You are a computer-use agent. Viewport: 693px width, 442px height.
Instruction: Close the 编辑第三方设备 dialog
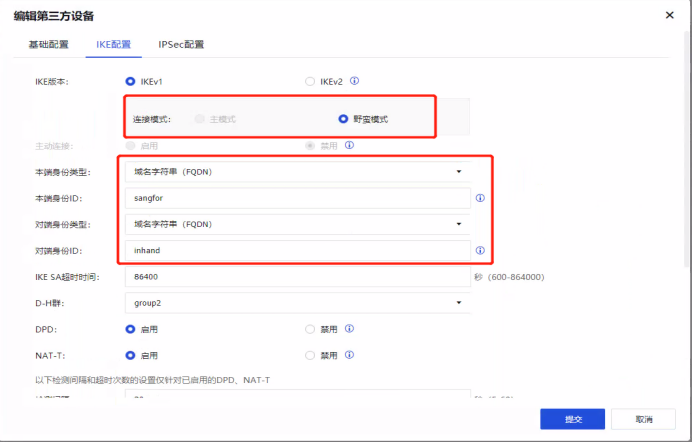[x=669, y=15]
